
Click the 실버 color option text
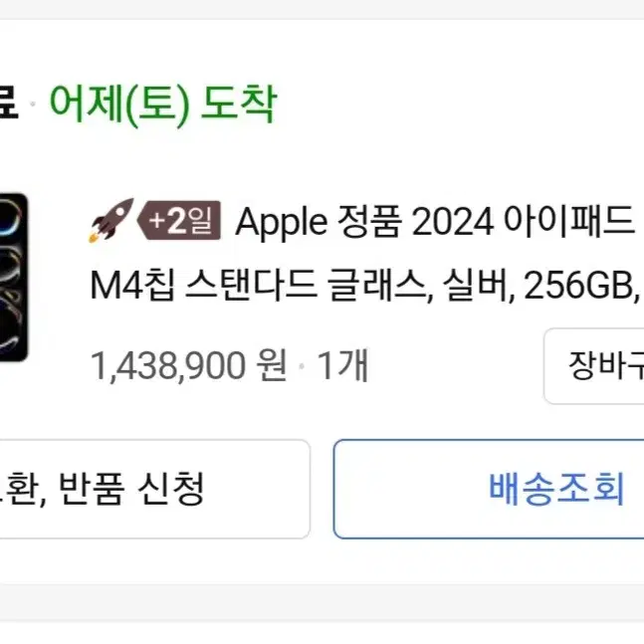[x=476, y=285]
